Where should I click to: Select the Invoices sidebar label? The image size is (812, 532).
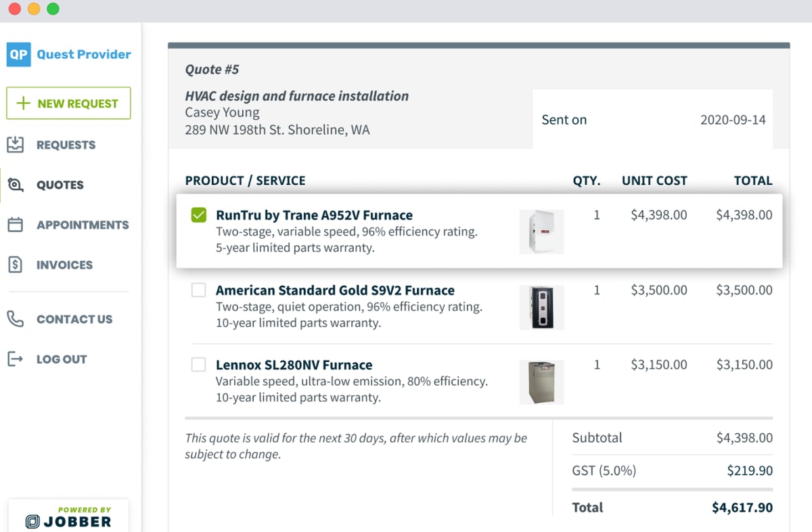pyautogui.click(x=65, y=265)
